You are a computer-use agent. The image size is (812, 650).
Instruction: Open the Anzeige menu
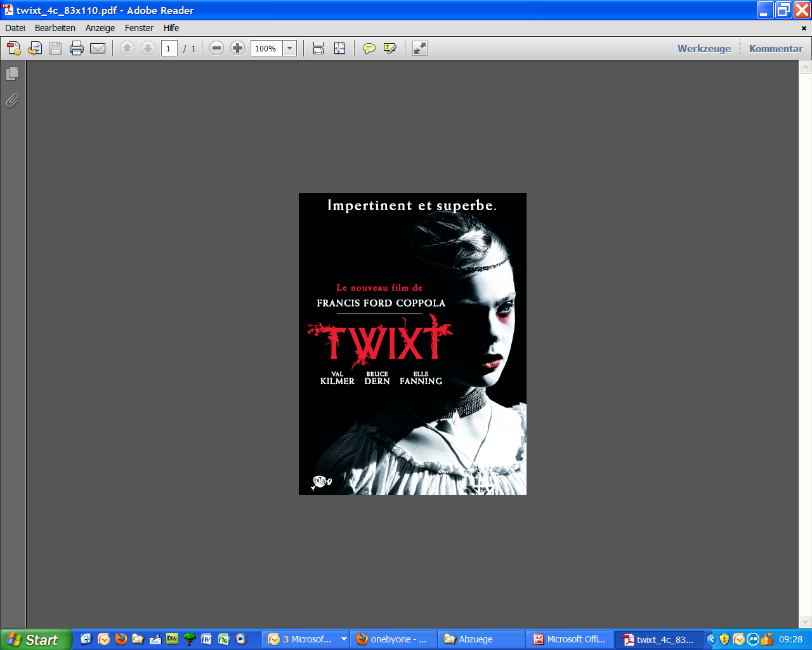point(100,28)
